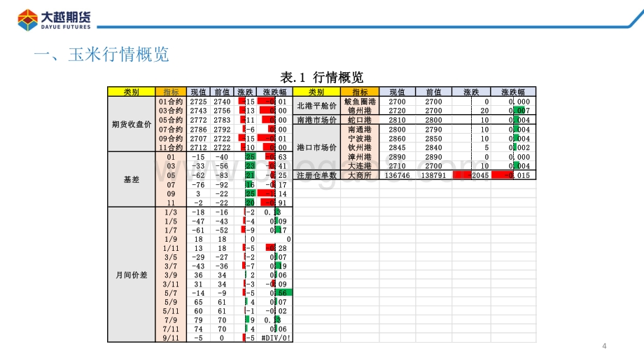Click the green 0.56 data bar cell

click(x=275, y=293)
